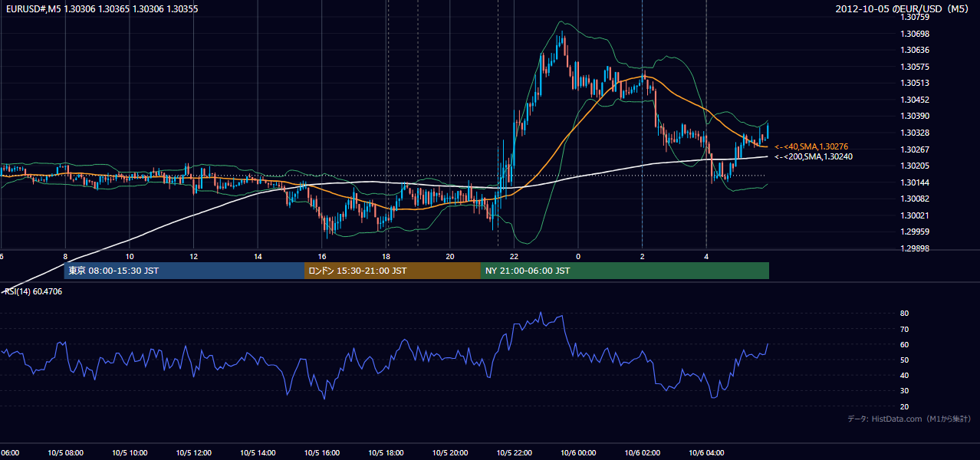Click the 10/5 20:00 bottom date label
The width and height of the screenshot is (980, 460).
point(450,452)
